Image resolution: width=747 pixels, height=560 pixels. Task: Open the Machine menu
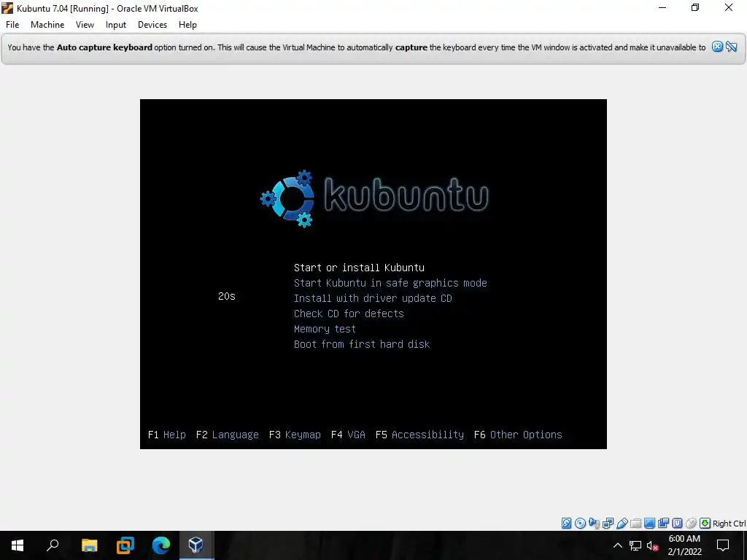(47, 25)
